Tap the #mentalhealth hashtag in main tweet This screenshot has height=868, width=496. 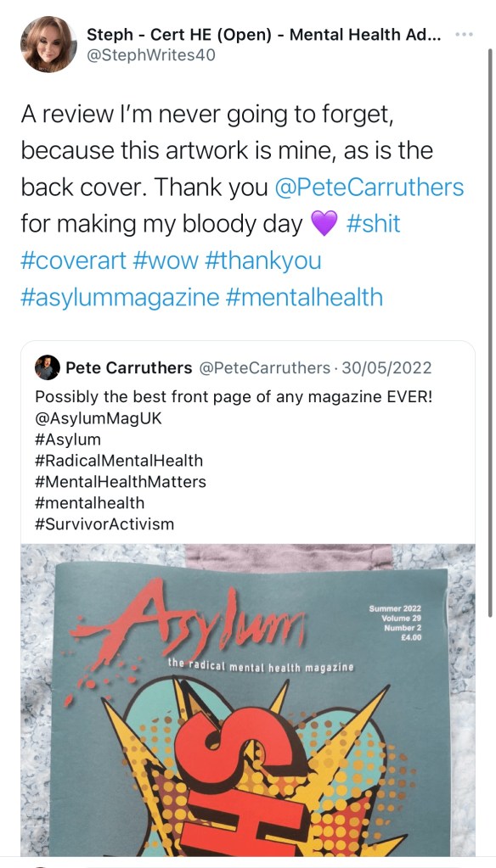304,297
